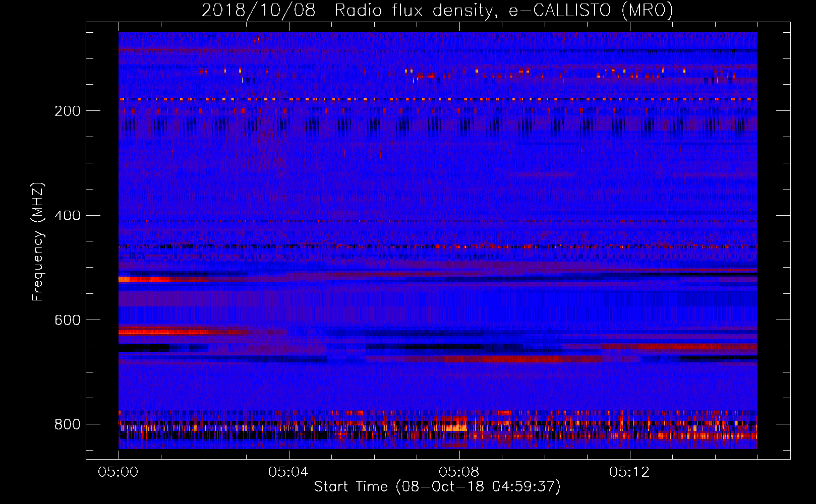Click the '200' frequency tick label

(x=68, y=111)
